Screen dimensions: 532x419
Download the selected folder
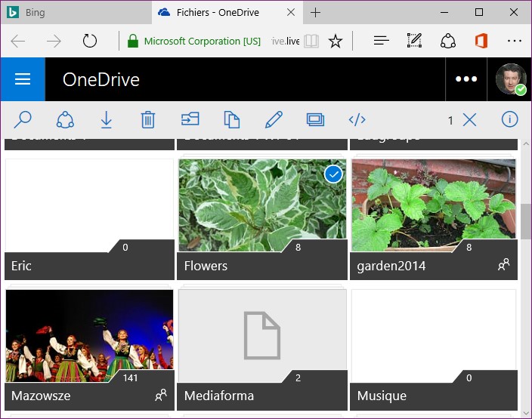click(107, 119)
